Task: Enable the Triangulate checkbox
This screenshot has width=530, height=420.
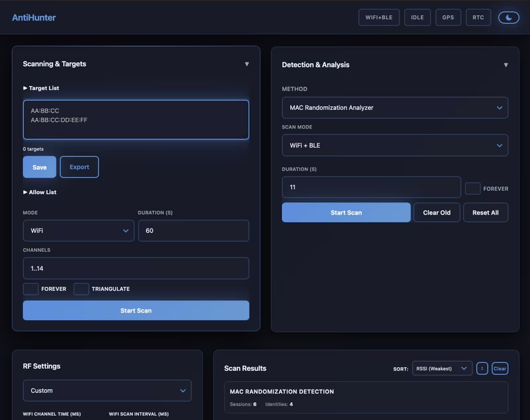Action: coord(81,289)
